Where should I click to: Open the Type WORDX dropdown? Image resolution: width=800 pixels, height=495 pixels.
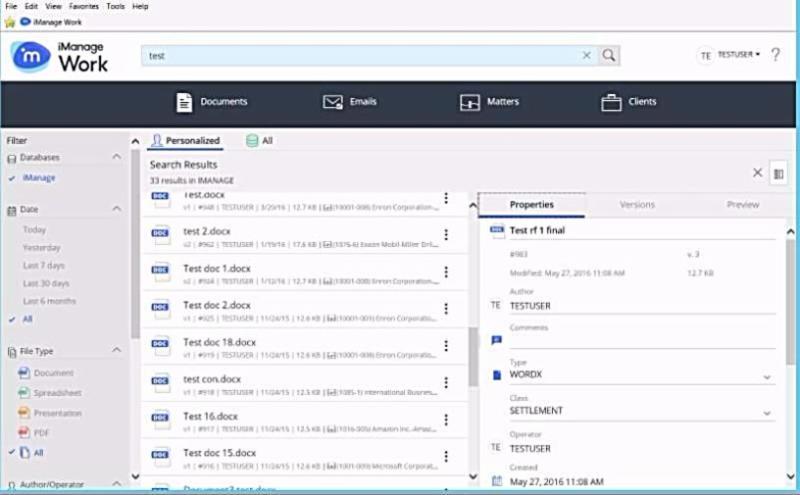point(767,376)
